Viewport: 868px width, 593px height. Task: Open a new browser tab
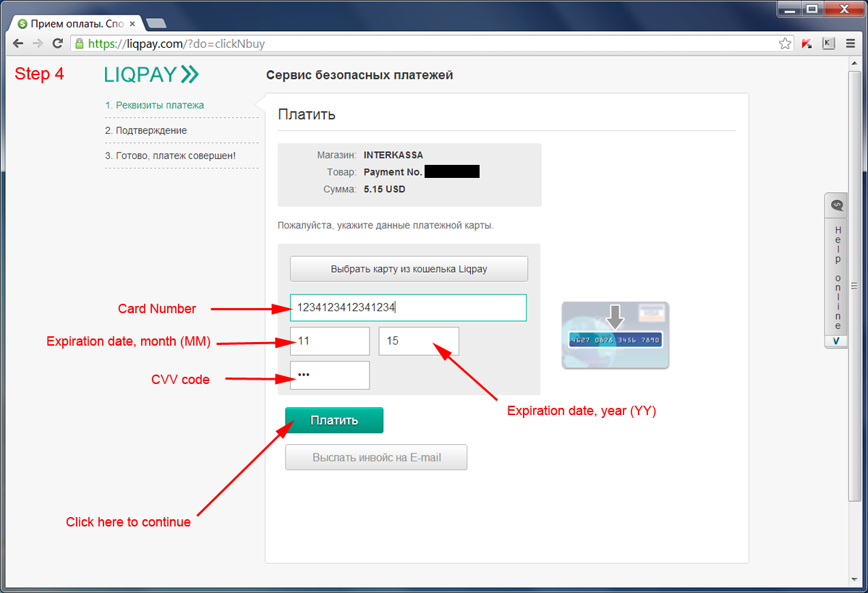(x=156, y=24)
